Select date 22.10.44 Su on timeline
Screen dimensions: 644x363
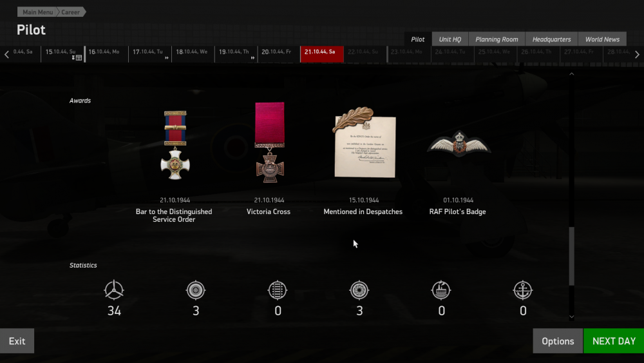point(365,54)
